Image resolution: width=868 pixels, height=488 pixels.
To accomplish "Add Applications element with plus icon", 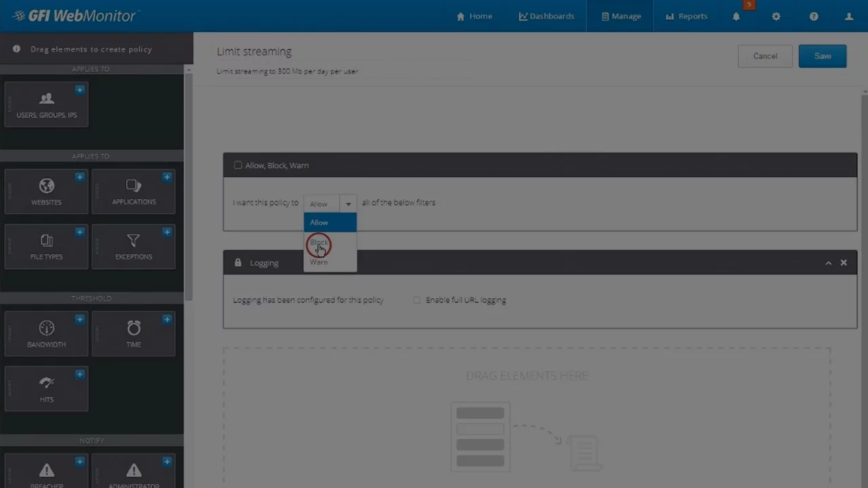I will [167, 177].
